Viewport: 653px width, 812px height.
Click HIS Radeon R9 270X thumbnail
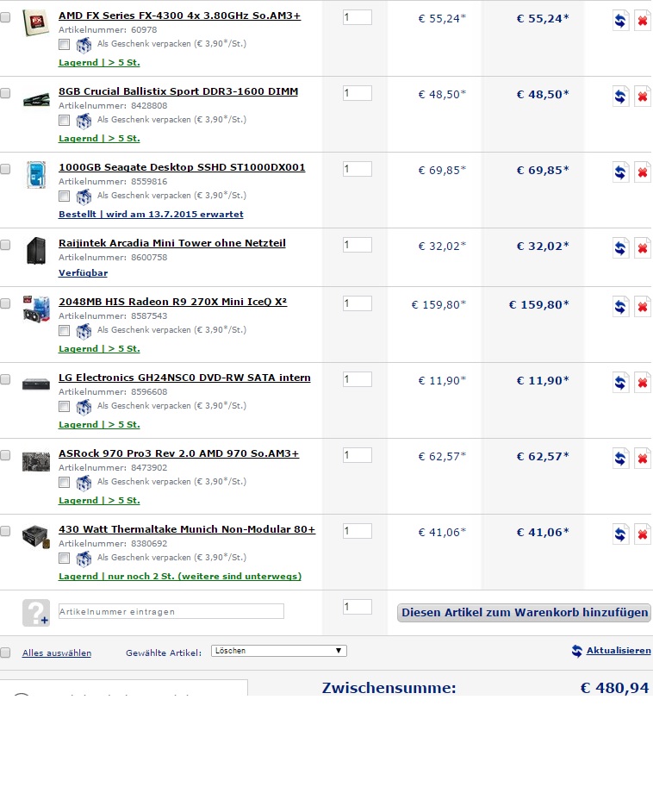tap(35, 309)
